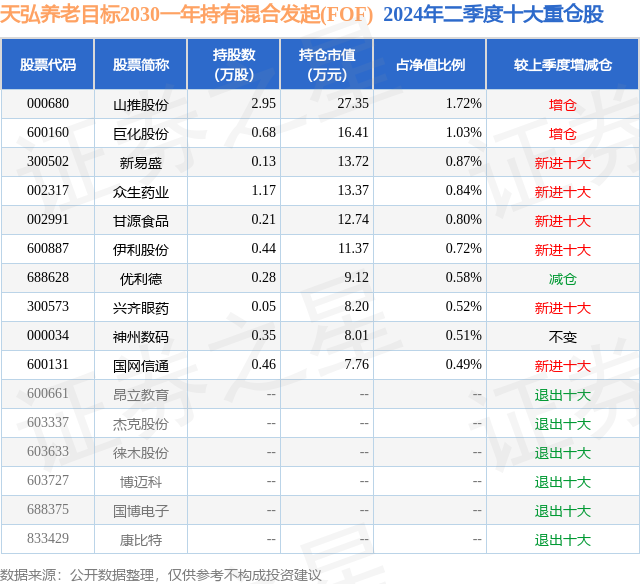The image size is (640, 584).
Task: Click the 股票简称 column header
Action: point(141,64)
